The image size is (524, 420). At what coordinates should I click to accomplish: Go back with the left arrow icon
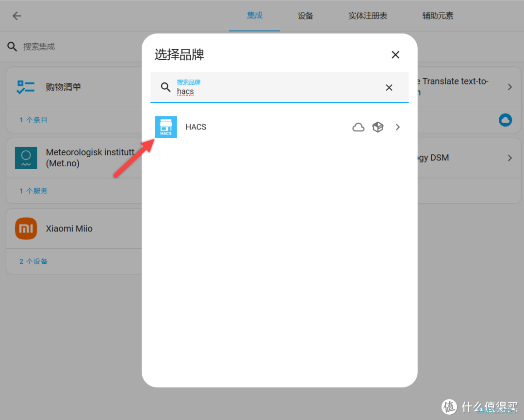(16, 16)
